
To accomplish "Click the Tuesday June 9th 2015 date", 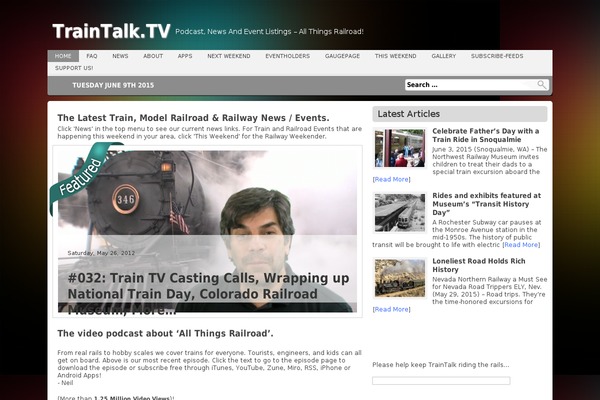I will tap(113, 85).
